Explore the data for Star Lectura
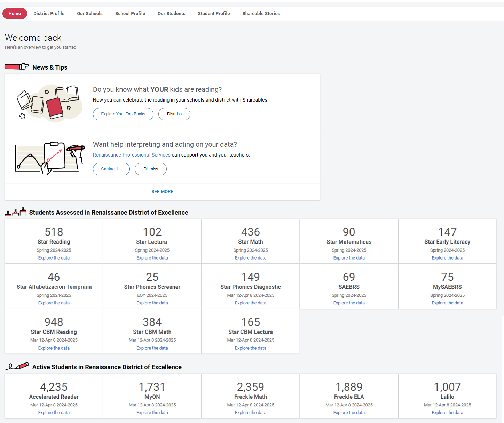The image size is (504, 423). pyautogui.click(x=152, y=258)
